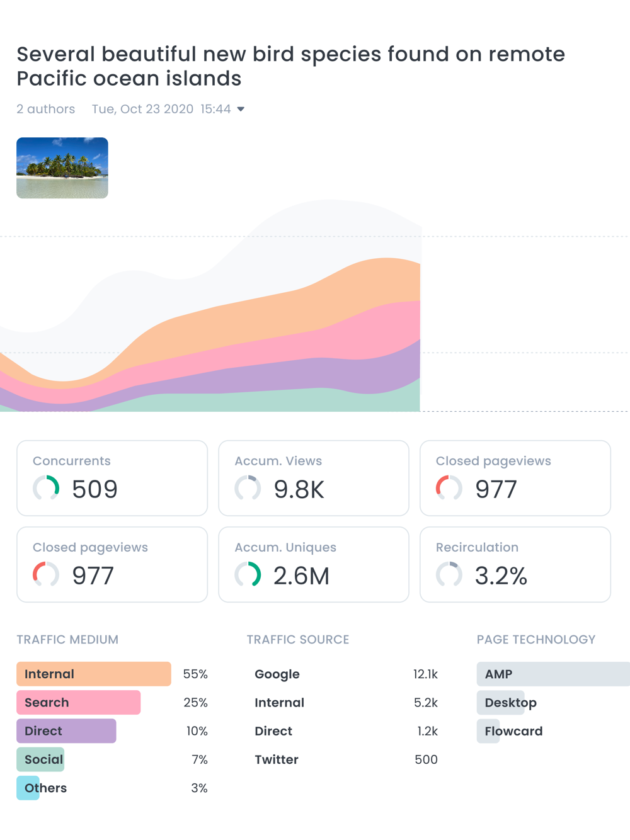Select the Twitter traffic source row
630x840 pixels.
(x=346, y=759)
